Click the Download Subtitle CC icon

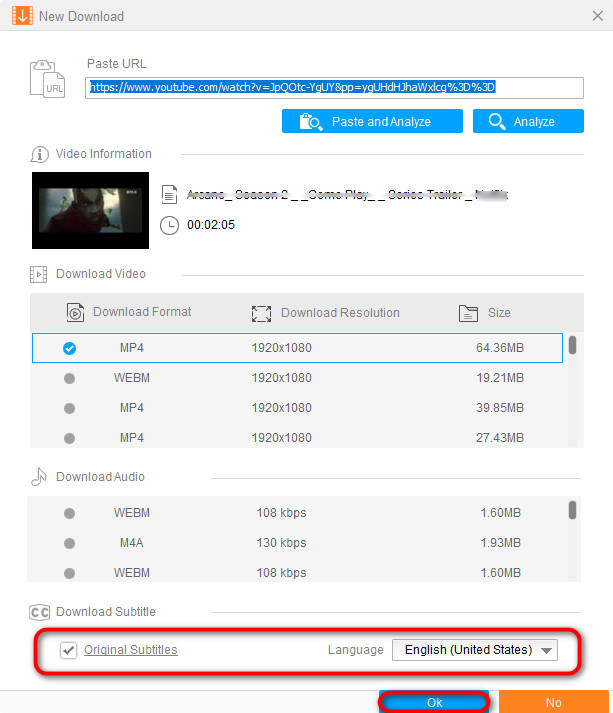pyautogui.click(x=40, y=612)
